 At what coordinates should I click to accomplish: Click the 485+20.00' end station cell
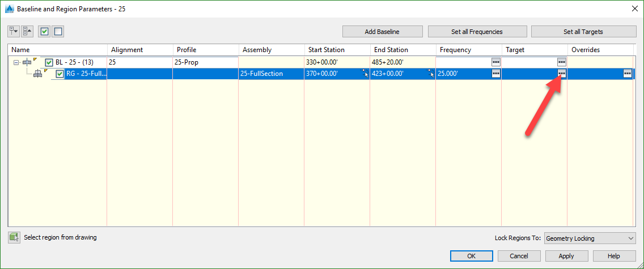(x=403, y=63)
